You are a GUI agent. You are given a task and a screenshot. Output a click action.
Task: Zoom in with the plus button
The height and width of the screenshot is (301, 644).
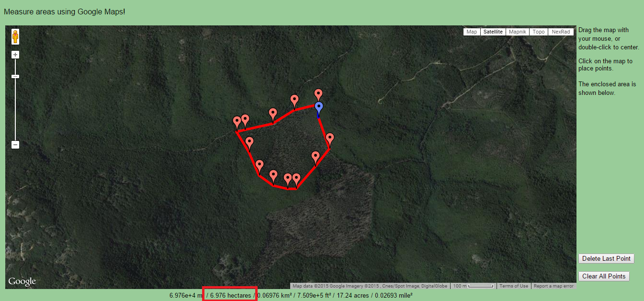(15, 55)
